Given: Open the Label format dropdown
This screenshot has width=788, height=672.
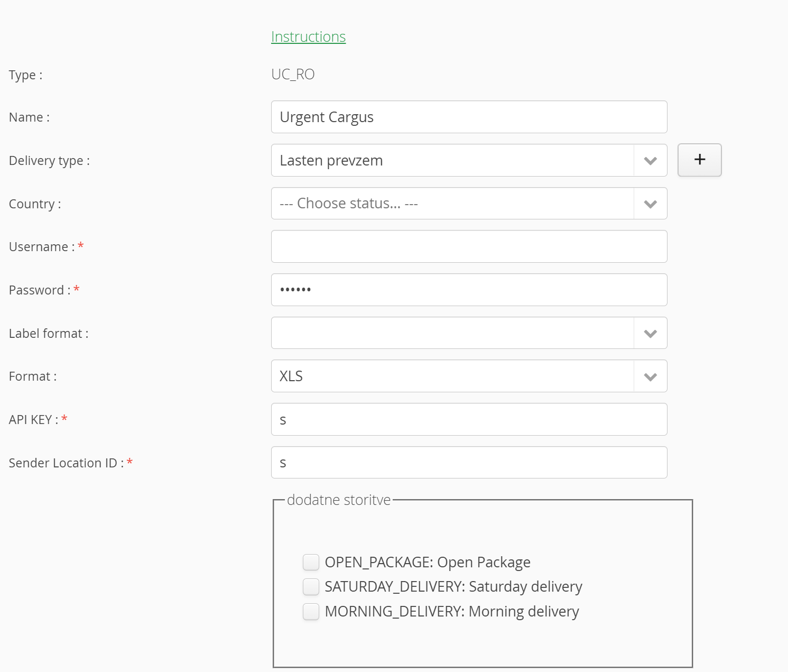Looking at the screenshot, I should pos(469,333).
